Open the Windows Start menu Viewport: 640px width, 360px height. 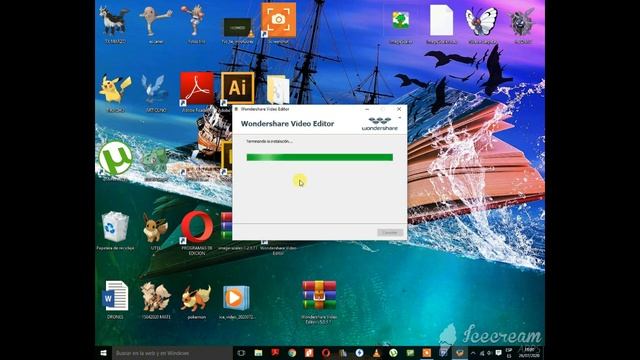coord(103,353)
